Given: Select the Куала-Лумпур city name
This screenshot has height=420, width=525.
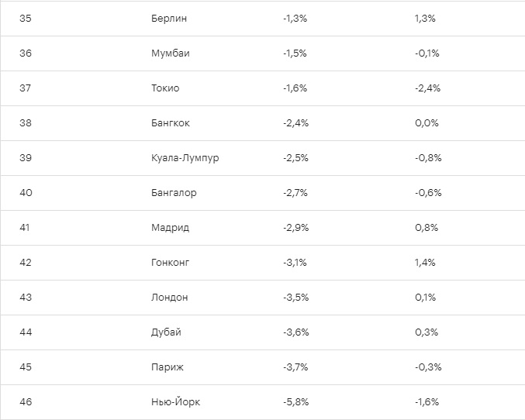Looking at the screenshot, I should click(x=185, y=158).
